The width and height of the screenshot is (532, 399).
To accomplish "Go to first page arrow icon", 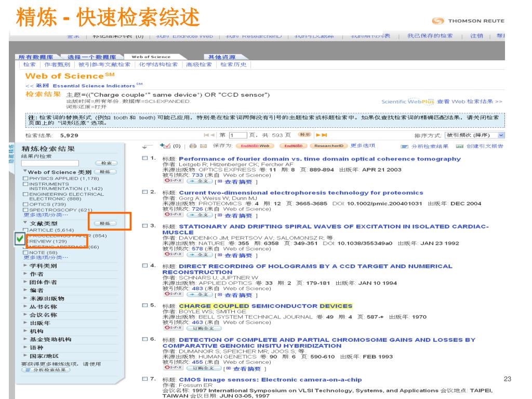I will (207, 135).
